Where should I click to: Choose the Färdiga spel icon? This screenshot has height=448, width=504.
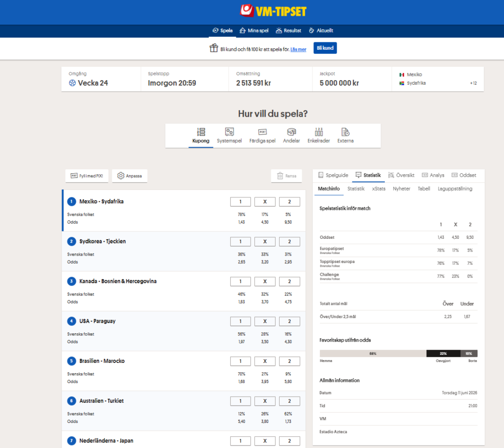[x=262, y=132]
